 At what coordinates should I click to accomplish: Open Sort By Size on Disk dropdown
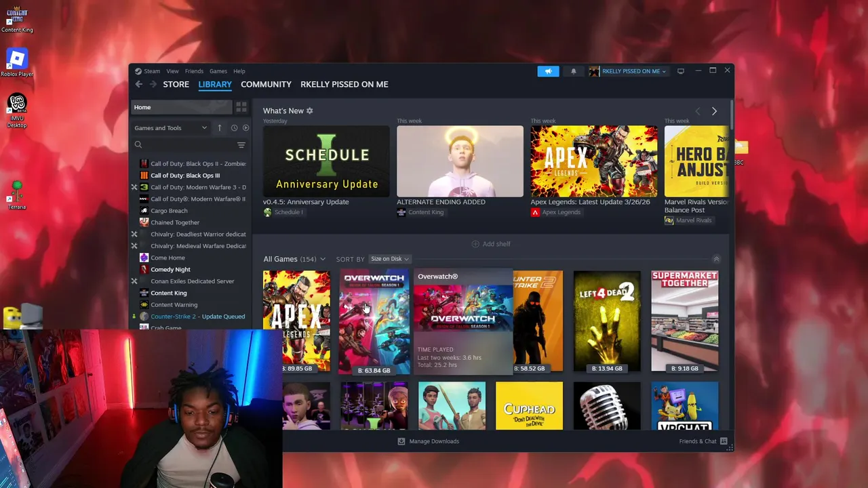pyautogui.click(x=389, y=259)
